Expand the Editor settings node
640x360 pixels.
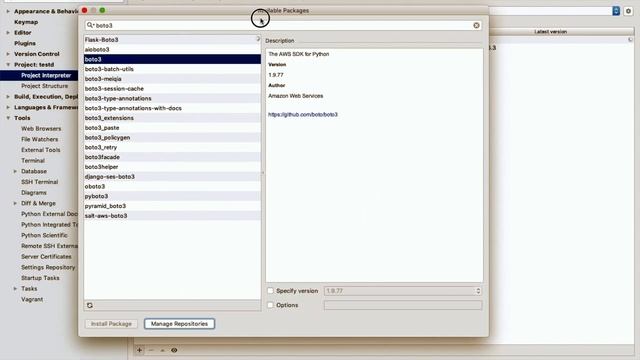pyautogui.click(x=8, y=33)
